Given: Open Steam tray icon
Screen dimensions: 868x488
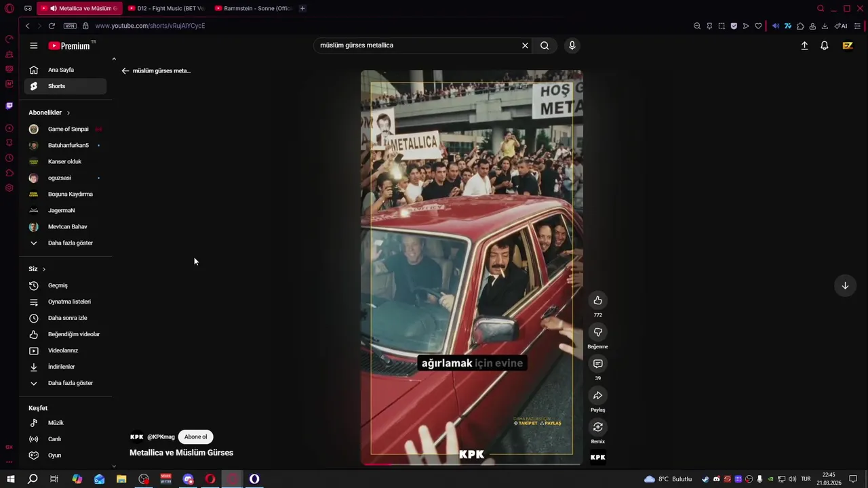Looking at the screenshot, I should coord(705,479).
